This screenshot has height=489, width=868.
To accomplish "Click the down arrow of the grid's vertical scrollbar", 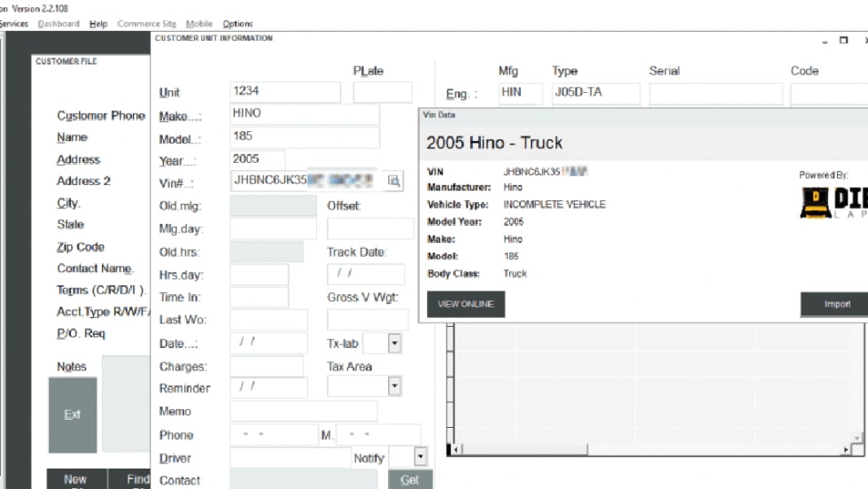I will pos(856,438).
